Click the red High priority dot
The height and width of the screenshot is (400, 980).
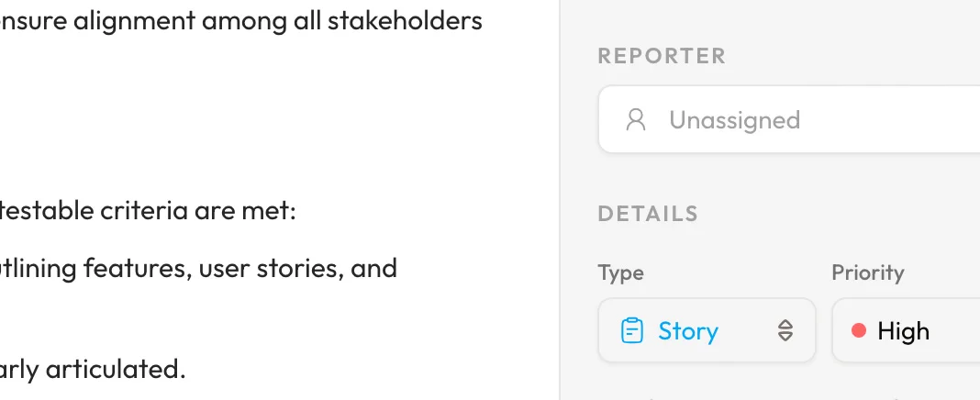[x=859, y=330]
